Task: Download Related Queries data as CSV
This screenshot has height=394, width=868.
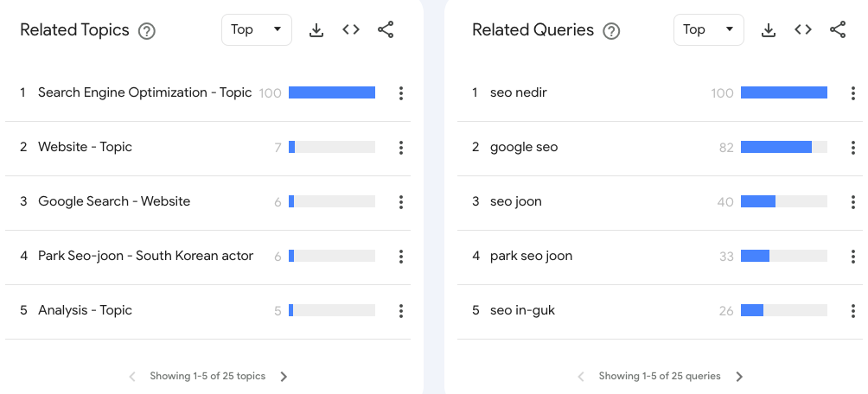Action: [x=769, y=30]
